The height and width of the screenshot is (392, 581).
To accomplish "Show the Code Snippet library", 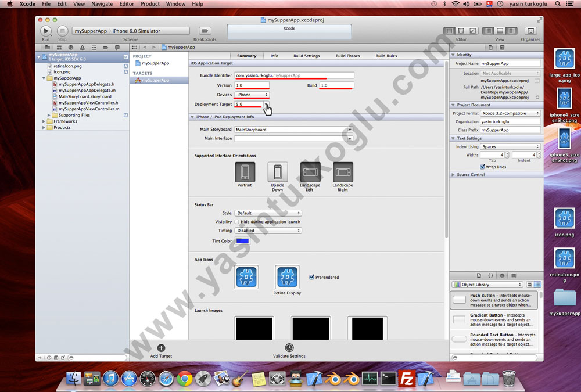I will 490,275.
